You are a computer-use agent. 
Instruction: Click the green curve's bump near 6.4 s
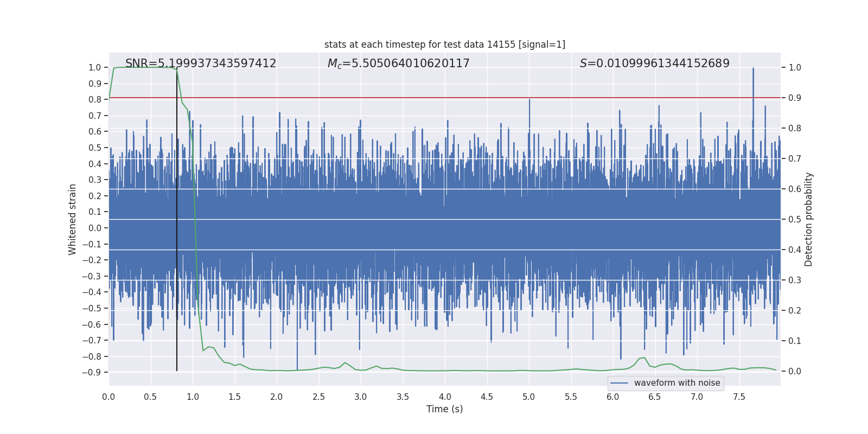pos(644,358)
